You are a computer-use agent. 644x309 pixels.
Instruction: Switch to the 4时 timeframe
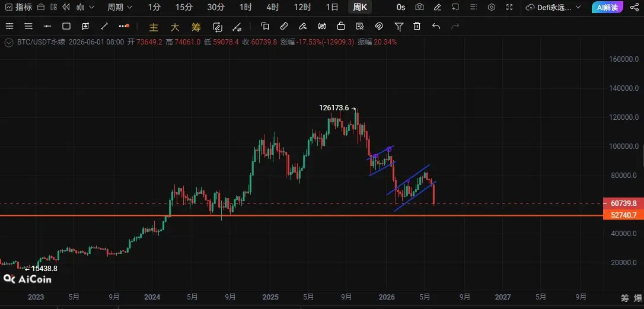point(272,7)
